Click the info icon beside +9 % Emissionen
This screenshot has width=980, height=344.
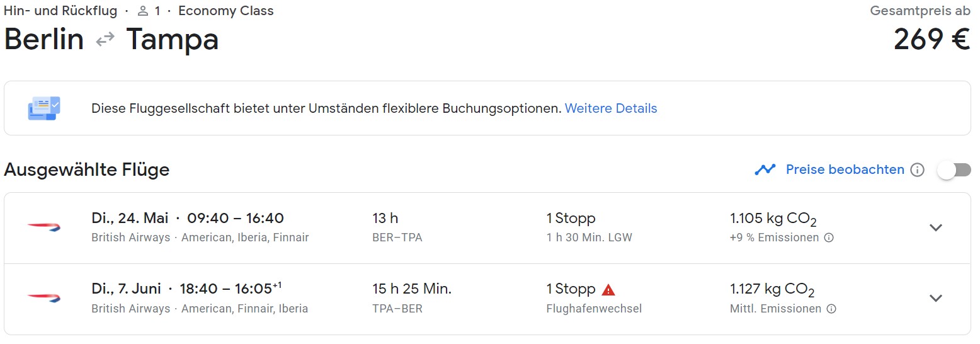(x=829, y=238)
